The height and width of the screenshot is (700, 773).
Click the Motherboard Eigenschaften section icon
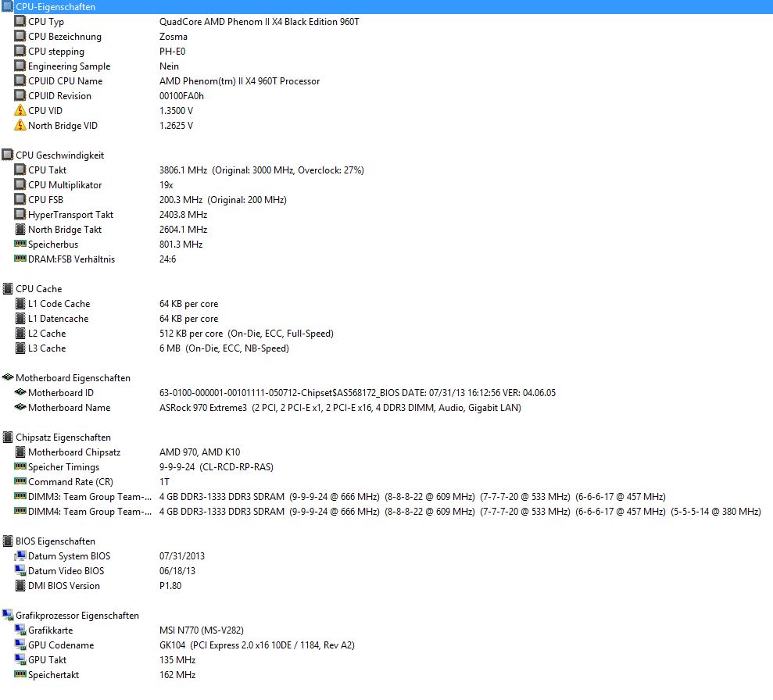click(7, 377)
